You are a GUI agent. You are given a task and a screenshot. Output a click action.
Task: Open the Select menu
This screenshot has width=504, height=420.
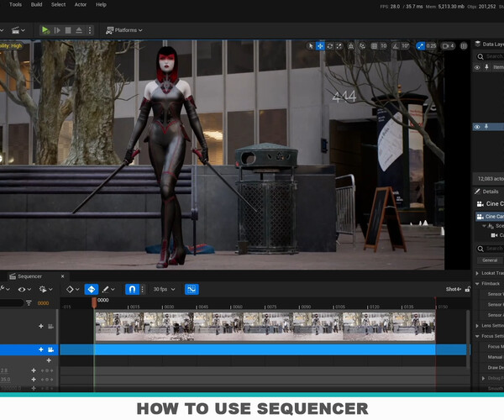point(58,4)
